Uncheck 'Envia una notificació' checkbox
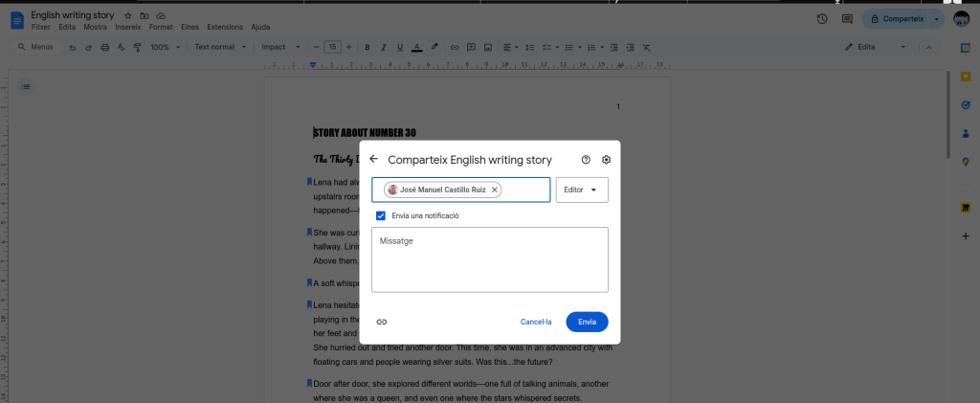 381,216
